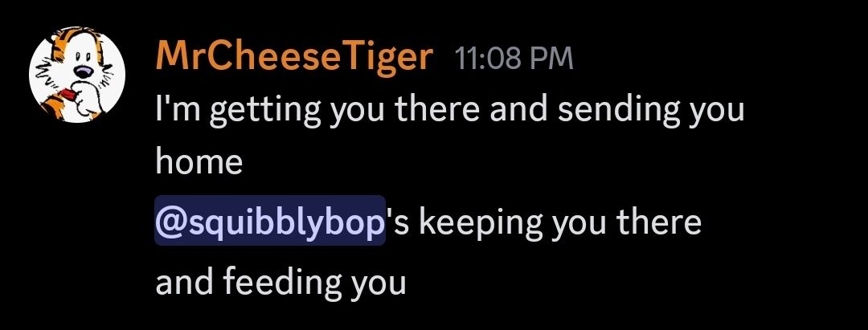This screenshot has width=868, height=330.
Task: Click the "and feeding you" message line
Action: (x=281, y=283)
